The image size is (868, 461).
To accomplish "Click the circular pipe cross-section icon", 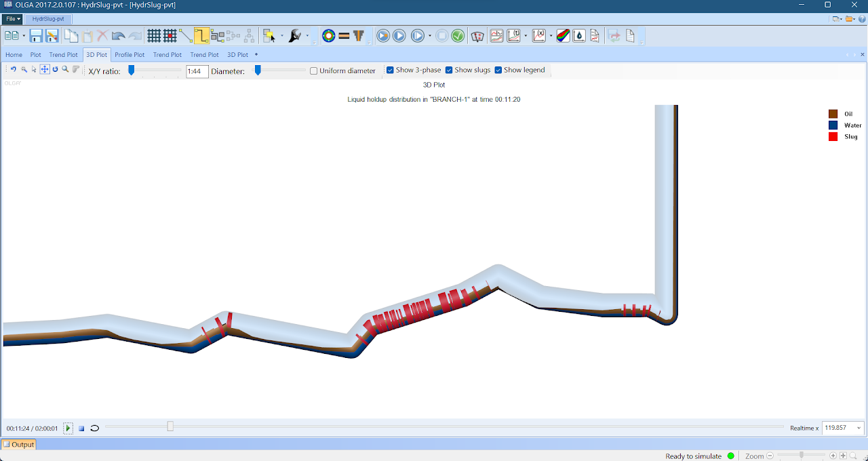I will [329, 36].
